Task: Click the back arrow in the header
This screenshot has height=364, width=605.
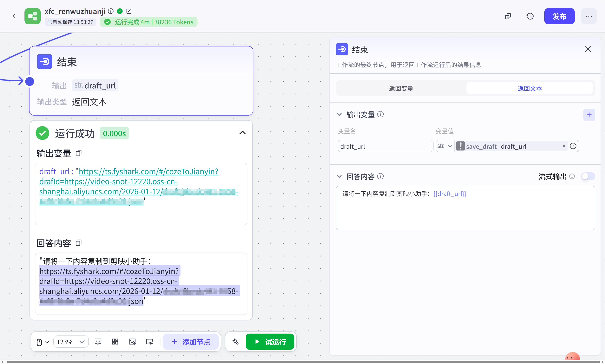Action: tap(14, 16)
